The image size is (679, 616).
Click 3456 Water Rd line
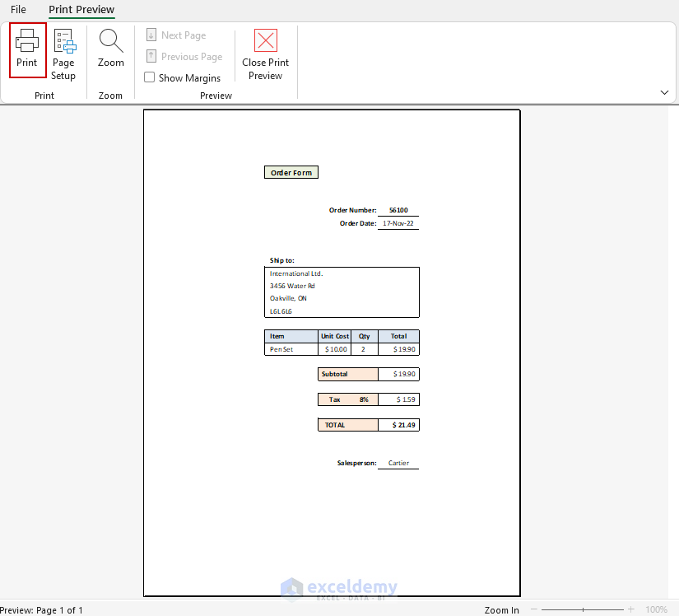[x=292, y=286]
